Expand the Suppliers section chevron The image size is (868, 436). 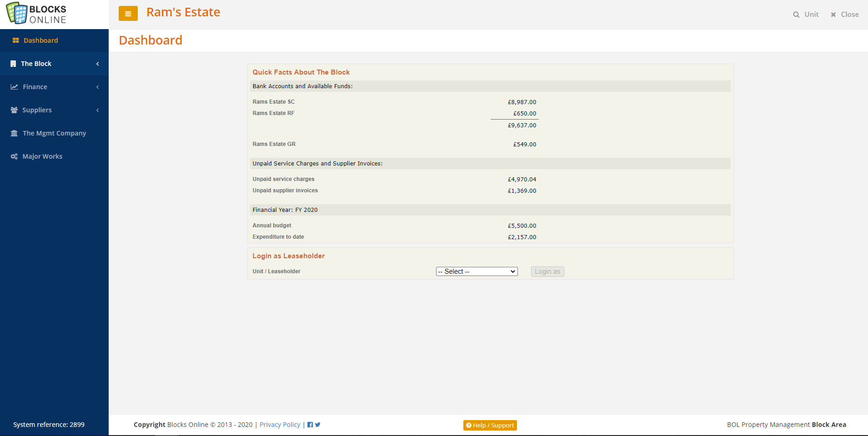98,110
